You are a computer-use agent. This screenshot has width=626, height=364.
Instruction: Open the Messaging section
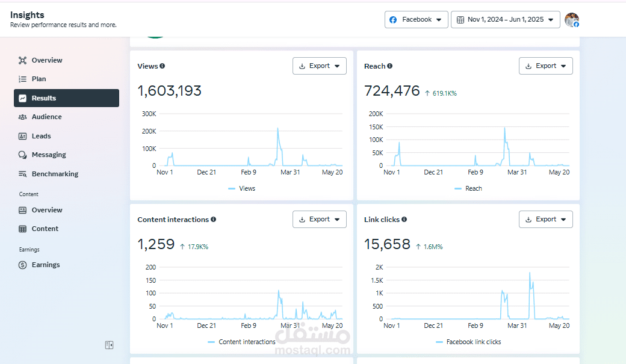coord(66,155)
